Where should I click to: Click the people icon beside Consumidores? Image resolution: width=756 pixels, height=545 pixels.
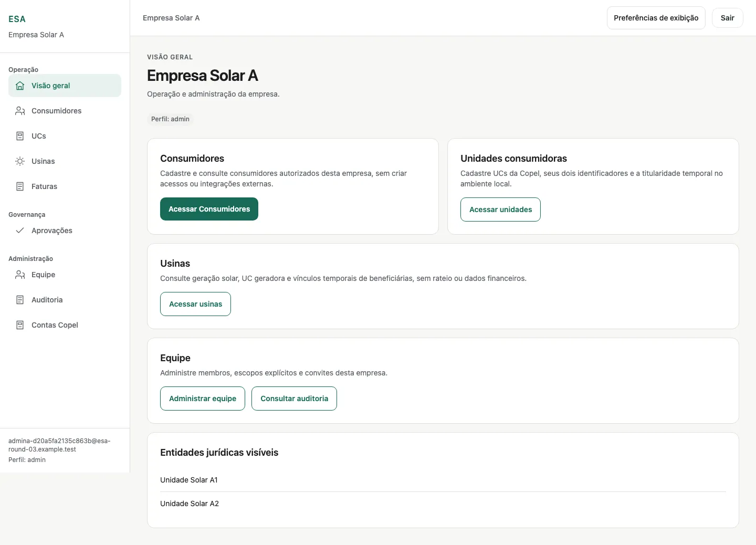coord(20,111)
